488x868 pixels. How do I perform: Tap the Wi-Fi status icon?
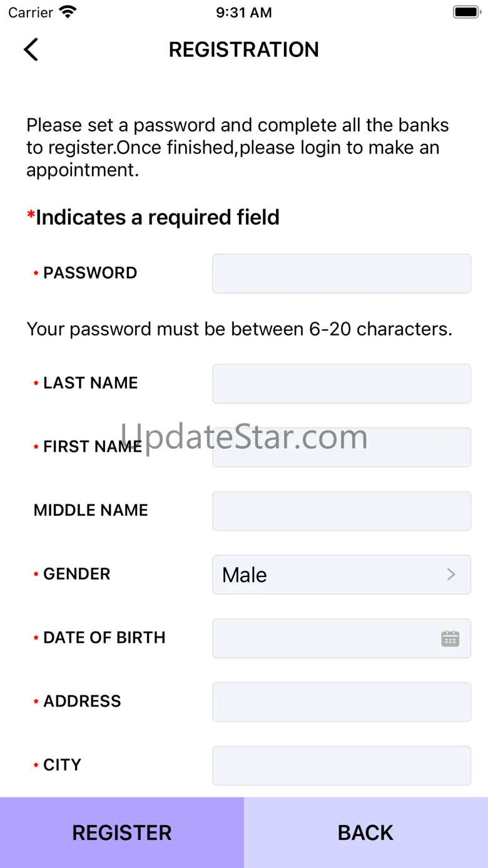tap(68, 12)
